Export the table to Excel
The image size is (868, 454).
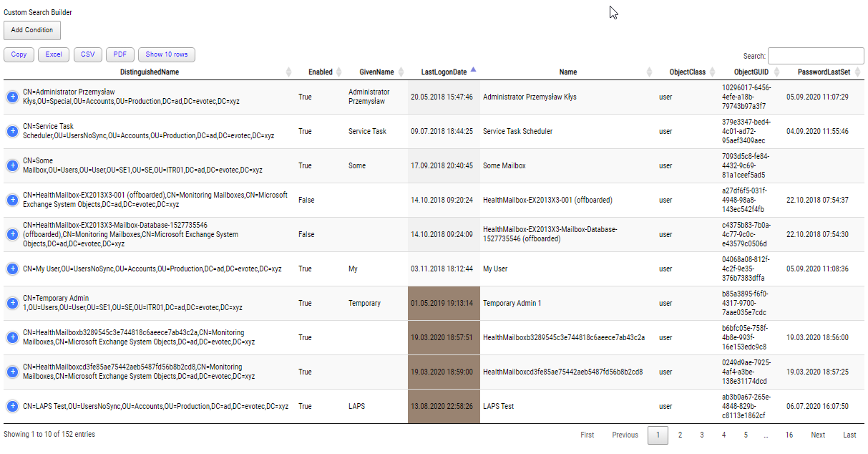[x=53, y=54]
